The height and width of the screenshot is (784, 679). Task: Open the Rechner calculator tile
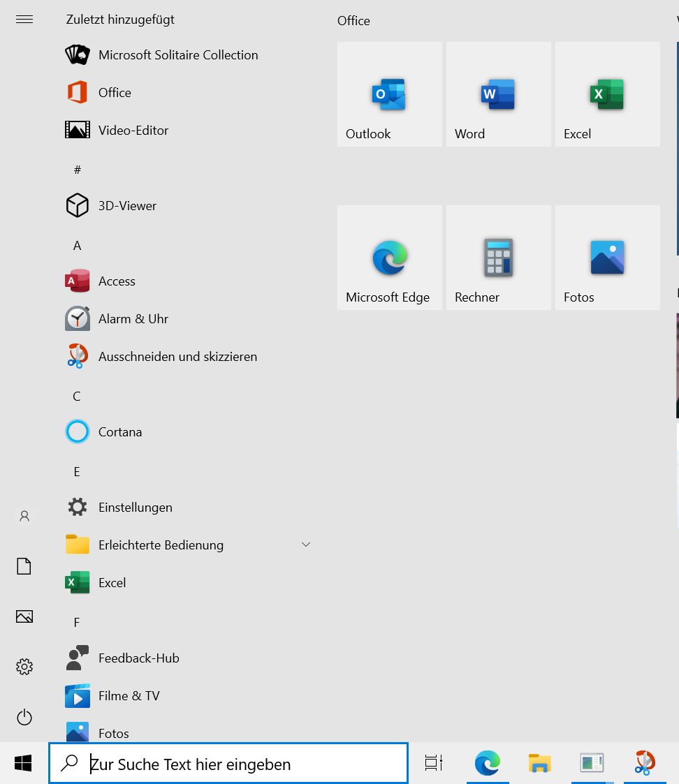[x=498, y=258]
